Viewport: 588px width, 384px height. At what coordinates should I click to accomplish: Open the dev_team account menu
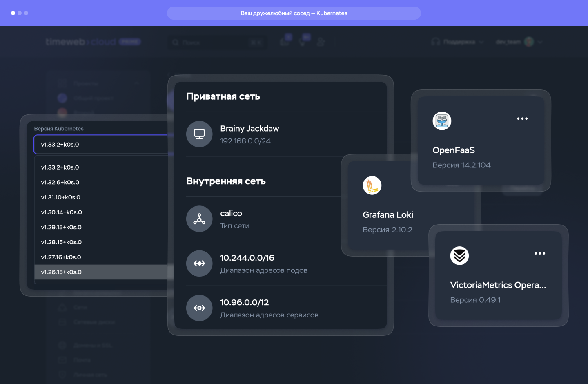click(x=519, y=42)
